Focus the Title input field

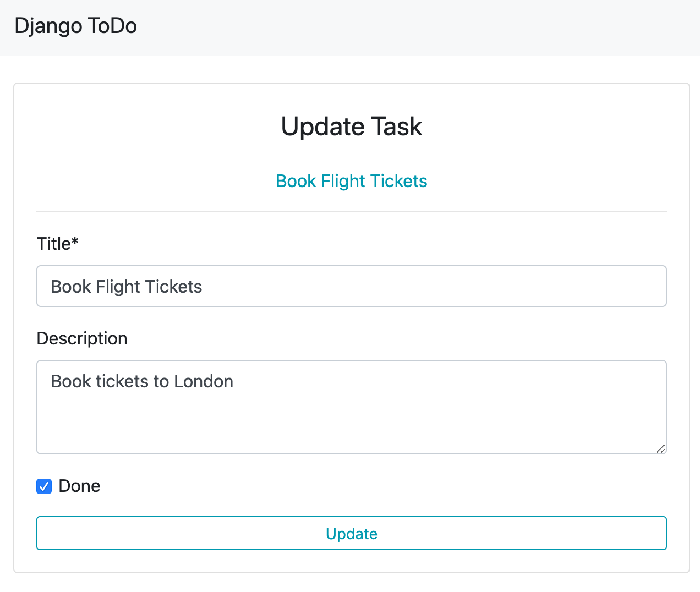pyautogui.click(x=351, y=286)
